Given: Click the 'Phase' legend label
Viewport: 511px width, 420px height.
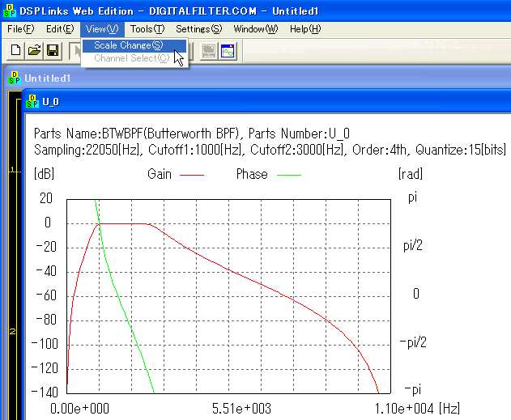Looking at the screenshot, I should 252,174.
